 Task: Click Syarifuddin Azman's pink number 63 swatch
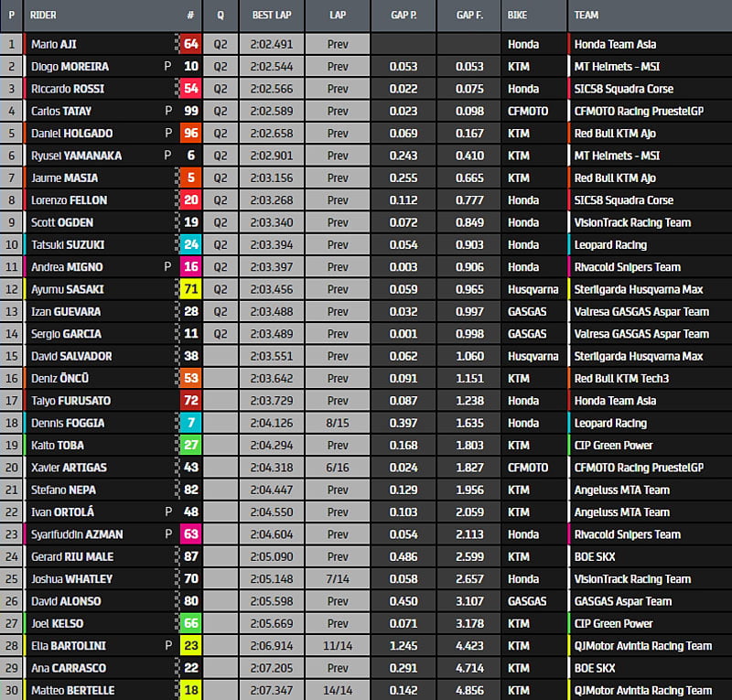point(190,534)
